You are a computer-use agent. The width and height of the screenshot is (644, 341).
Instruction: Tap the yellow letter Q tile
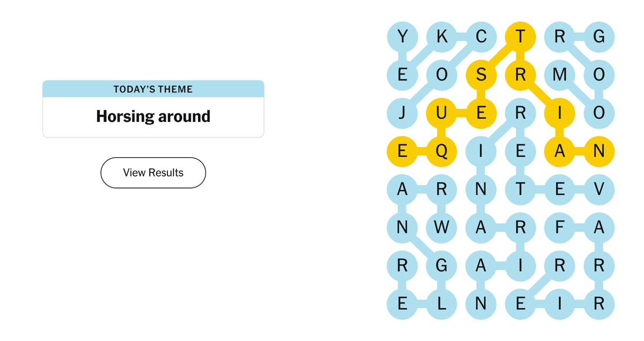pyautogui.click(x=442, y=152)
